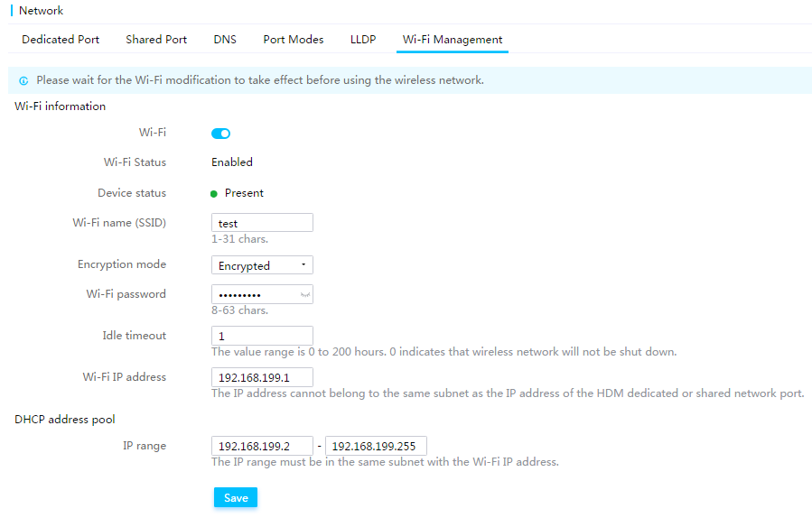812x518 pixels.
Task: Open the Encryption mode dropdown
Action: 262,265
